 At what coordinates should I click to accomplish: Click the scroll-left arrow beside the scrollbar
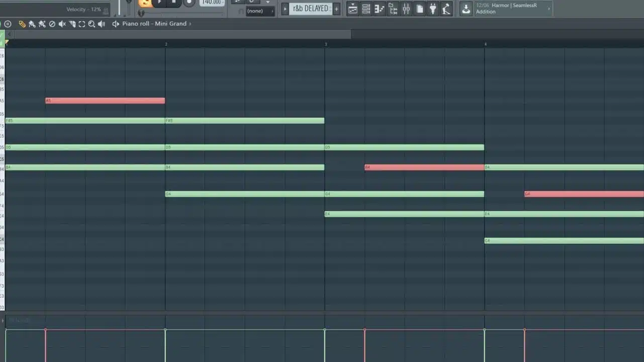tap(9, 34)
